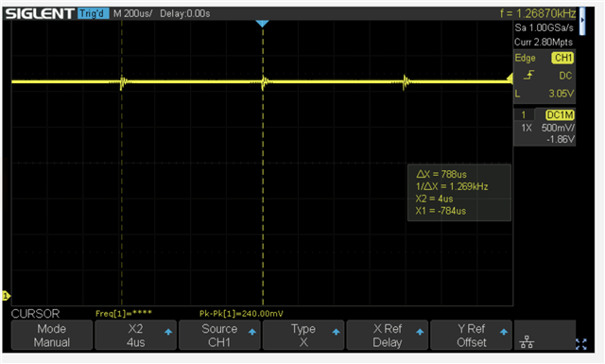The height and width of the screenshot is (364, 605).
Task: Click the Pk-Pk[1]=240.00mV measurement
Action: (x=241, y=314)
